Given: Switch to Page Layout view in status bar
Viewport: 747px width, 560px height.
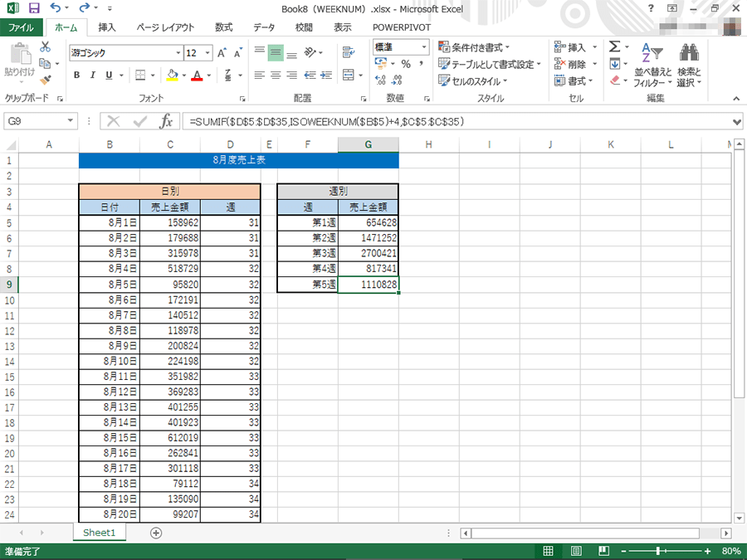Looking at the screenshot, I should pos(576,551).
